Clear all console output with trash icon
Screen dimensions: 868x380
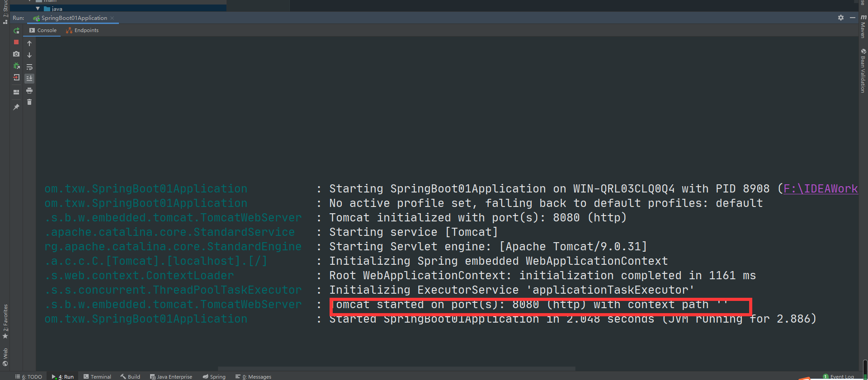tap(29, 102)
